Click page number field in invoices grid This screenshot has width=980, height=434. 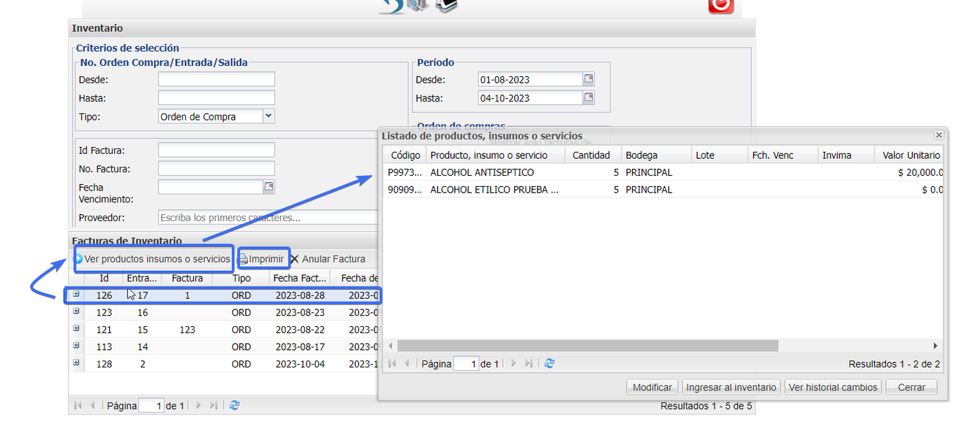click(x=151, y=405)
